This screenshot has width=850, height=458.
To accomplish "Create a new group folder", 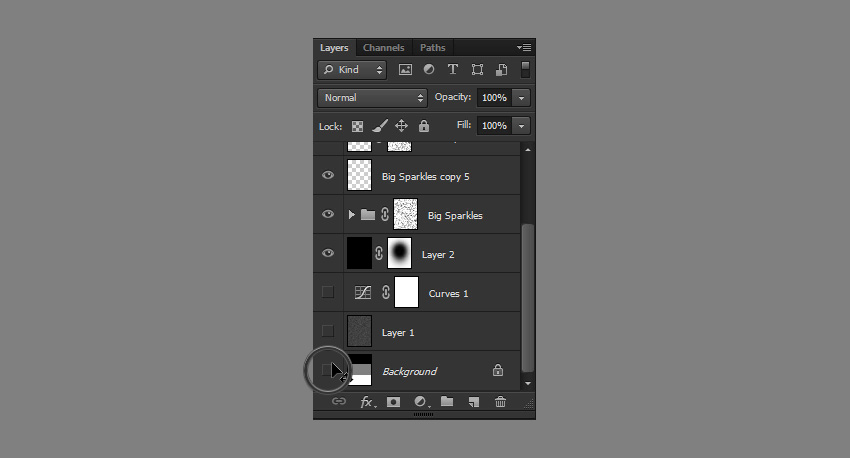I will coord(447,401).
